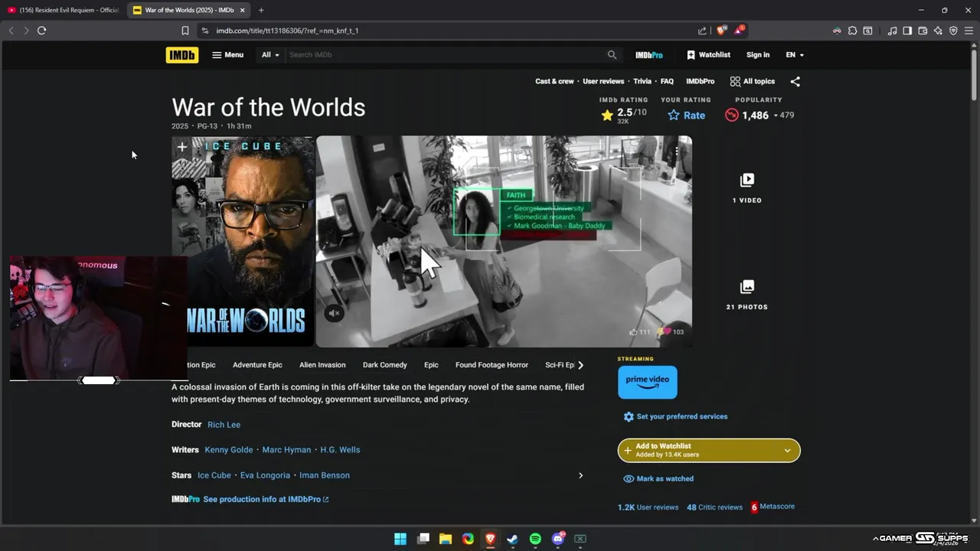The height and width of the screenshot is (551, 980).
Task: Open the War of the Worlds poster
Action: [243, 242]
